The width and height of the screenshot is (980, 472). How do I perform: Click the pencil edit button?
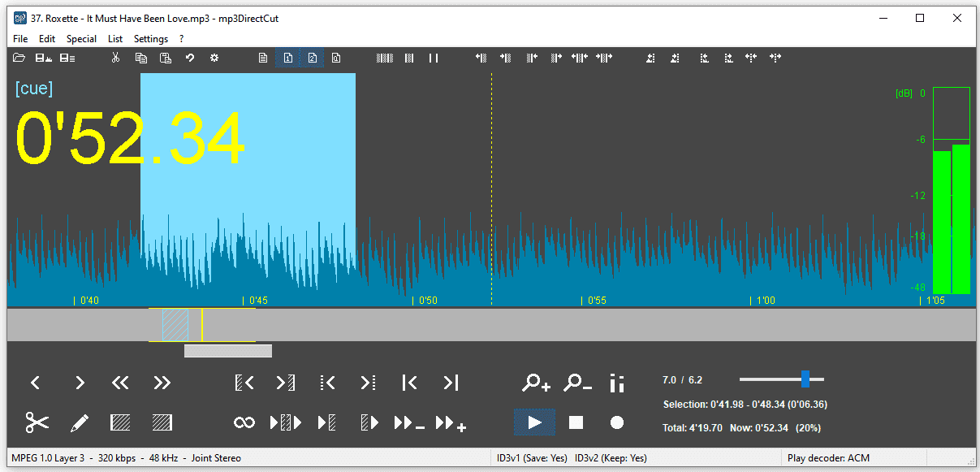click(x=79, y=422)
